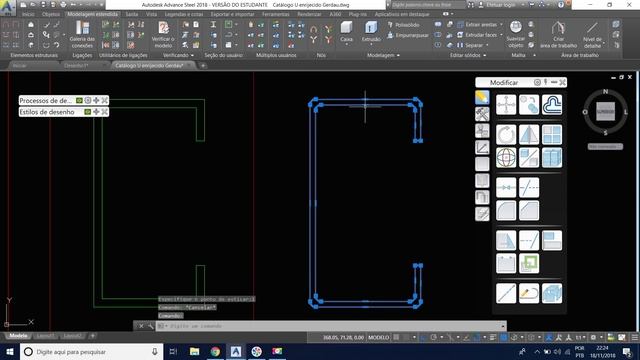Click the Extrudar faces button

pyautogui.click(x=477, y=35)
